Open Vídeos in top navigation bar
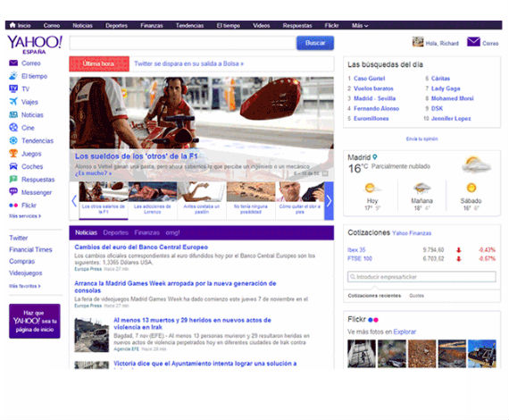The width and height of the screenshot is (509, 420). point(262,25)
